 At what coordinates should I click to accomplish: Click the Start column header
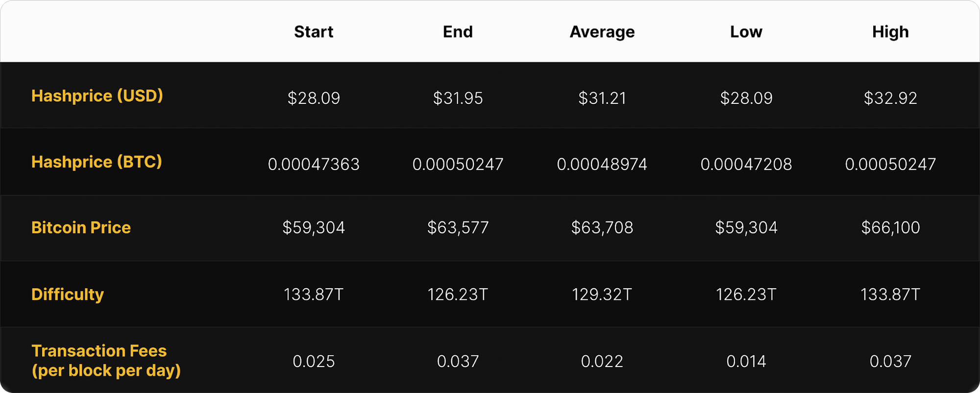click(x=314, y=32)
